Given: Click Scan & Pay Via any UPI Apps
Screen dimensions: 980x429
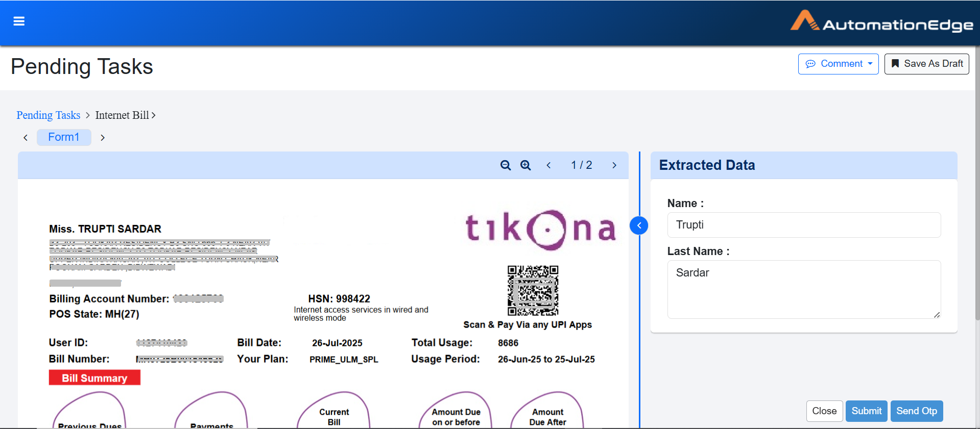Looking at the screenshot, I should (528, 325).
